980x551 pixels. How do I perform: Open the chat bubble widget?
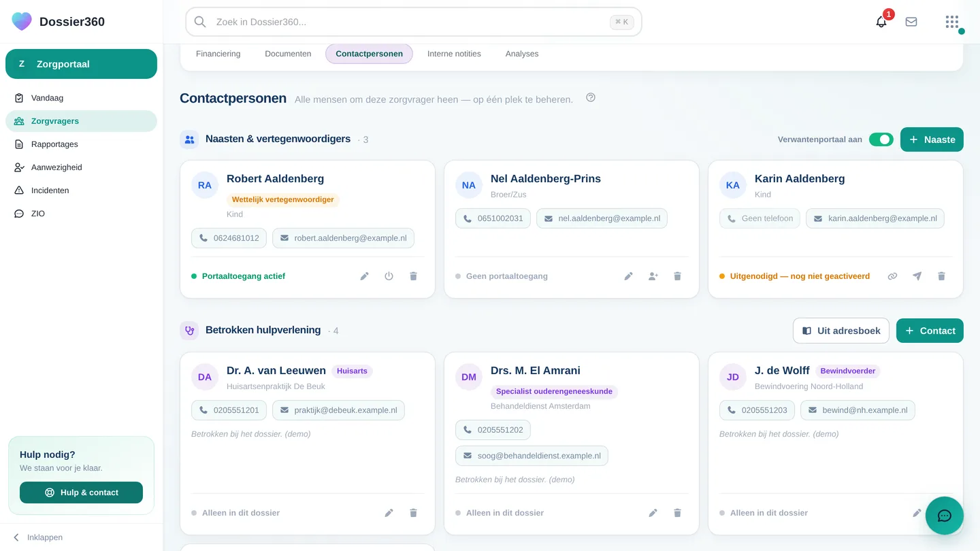(945, 516)
